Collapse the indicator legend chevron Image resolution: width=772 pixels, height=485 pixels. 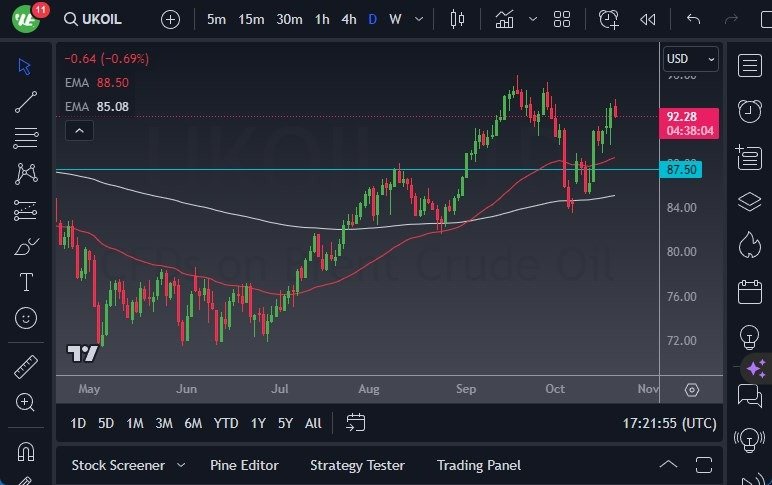(x=80, y=130)
